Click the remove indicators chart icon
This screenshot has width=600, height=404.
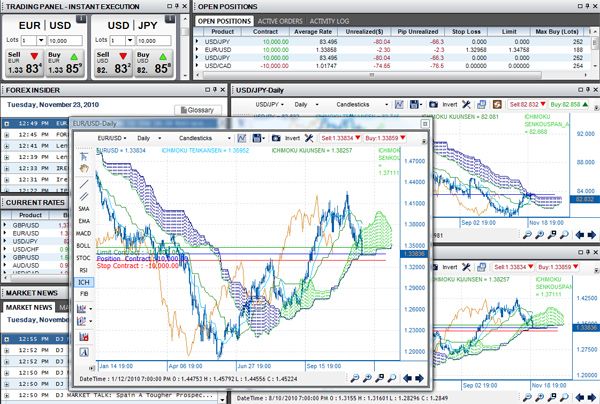84,337
